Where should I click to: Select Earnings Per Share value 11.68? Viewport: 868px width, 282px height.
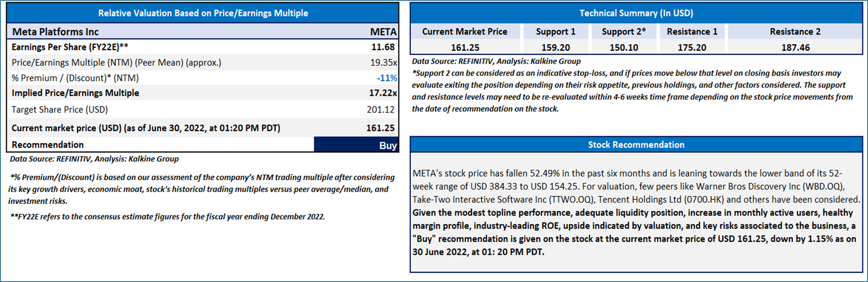click(383, 47)
